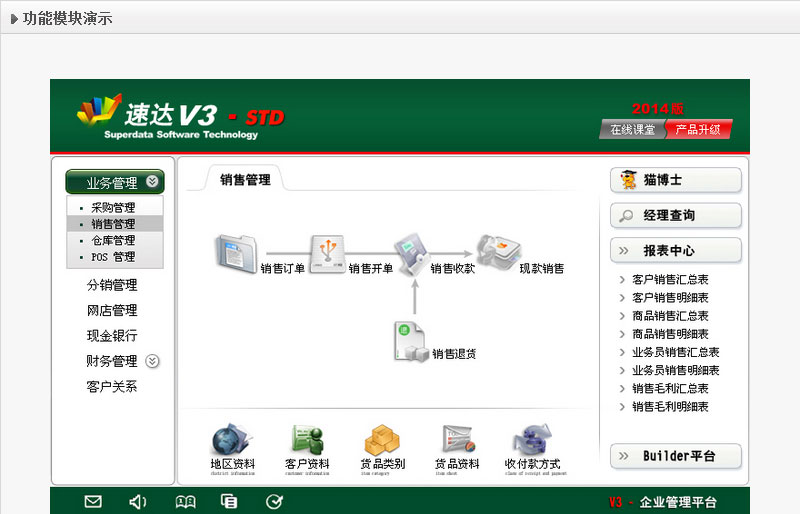Select 采购管理 in the sidebar
This screenshot has height=514, width=800.
(113, 207)
